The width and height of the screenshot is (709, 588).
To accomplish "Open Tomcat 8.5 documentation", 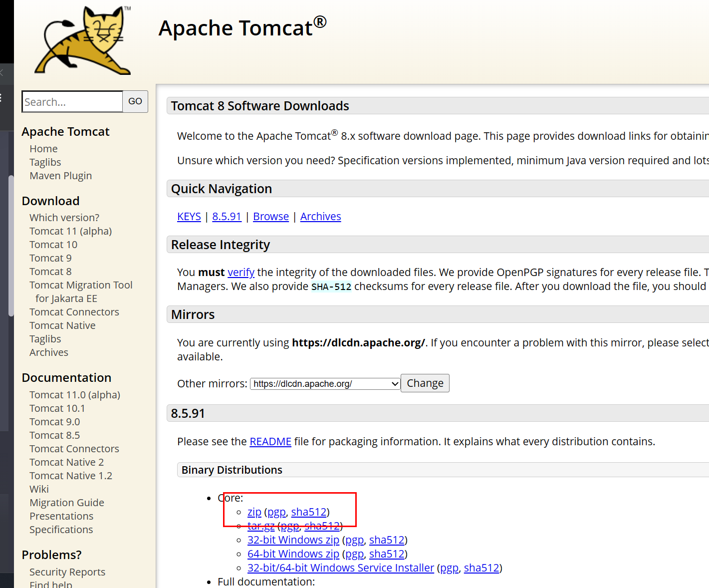I will pyautogui.click(x=54, y=435).
